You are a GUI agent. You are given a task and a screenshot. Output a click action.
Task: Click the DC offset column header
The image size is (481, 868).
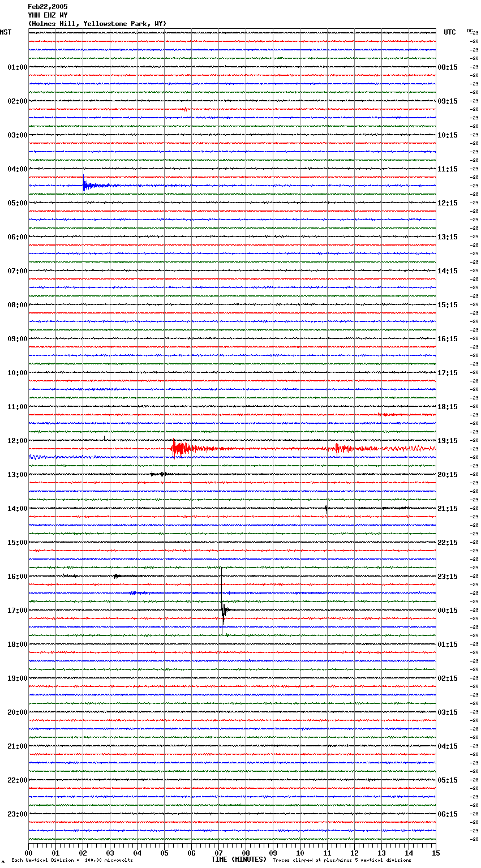(x=470, y=31)
